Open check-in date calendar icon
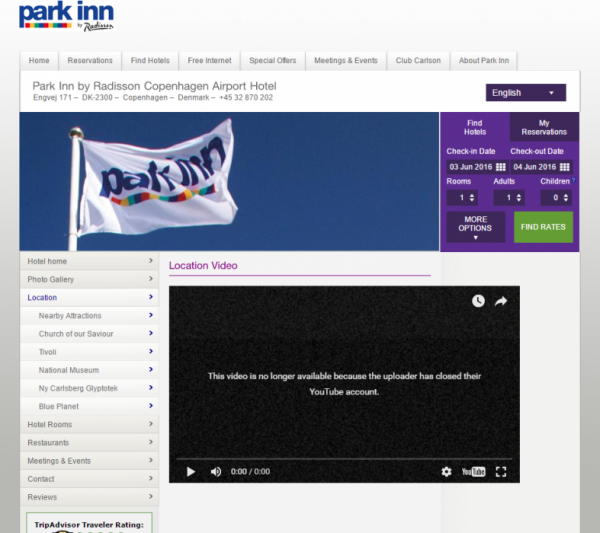This screenshot has height=533, width=600. tap(501, 167)
